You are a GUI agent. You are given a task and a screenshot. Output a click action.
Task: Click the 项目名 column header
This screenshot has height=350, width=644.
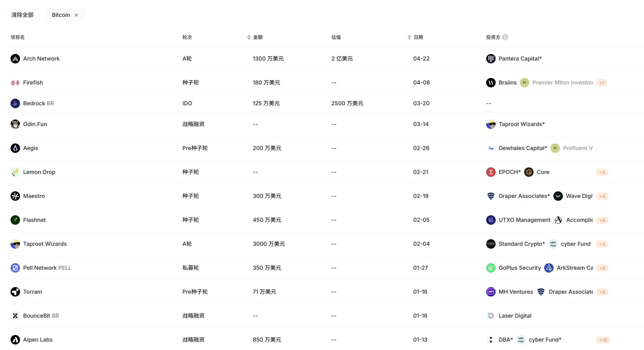(x=17, y=37)
